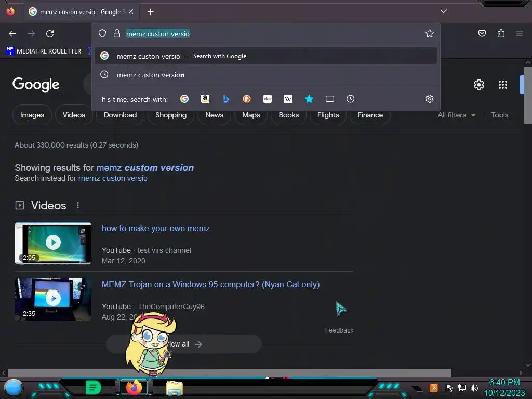
Task: Go to Google home via logo
Action: tap(36, 85)
